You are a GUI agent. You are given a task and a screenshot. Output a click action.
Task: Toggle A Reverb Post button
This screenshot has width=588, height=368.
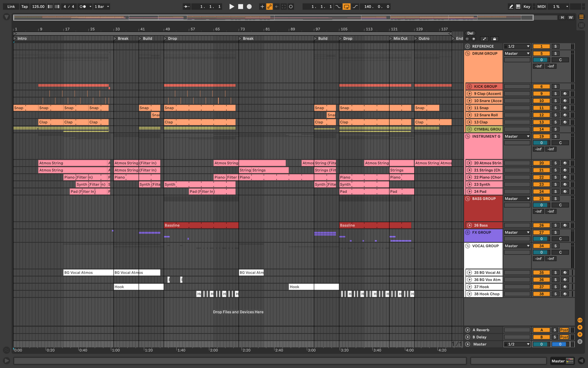(x=564, y=330)
